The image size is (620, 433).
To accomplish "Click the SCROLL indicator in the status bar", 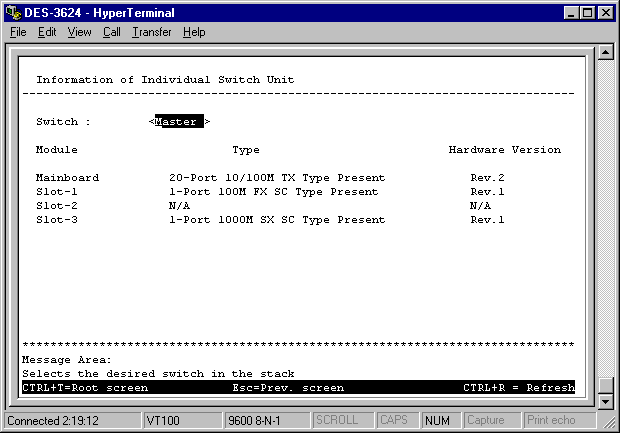I will 336,420.
